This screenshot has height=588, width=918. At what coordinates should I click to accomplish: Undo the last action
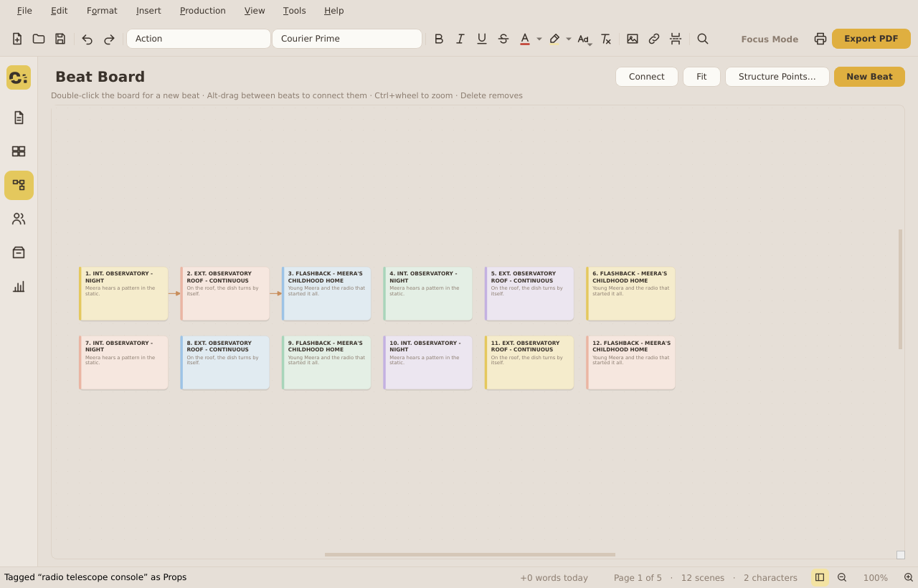(x=87, y=39)
